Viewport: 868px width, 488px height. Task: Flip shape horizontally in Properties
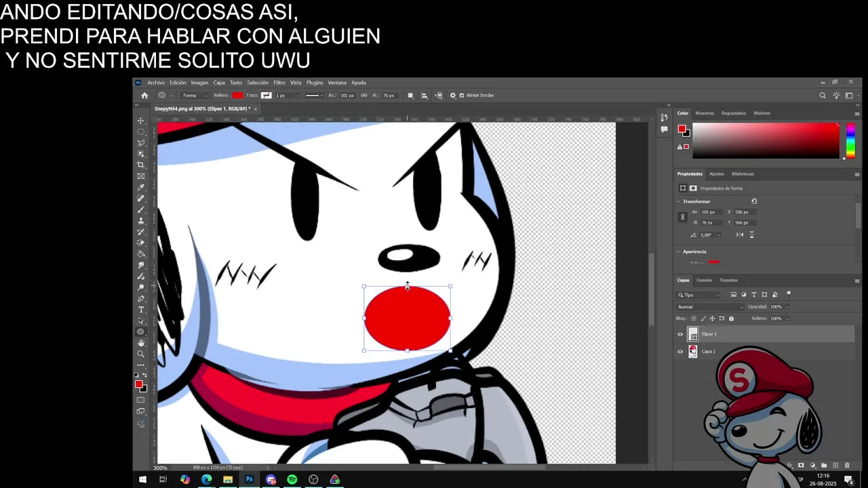click(740, 235)
